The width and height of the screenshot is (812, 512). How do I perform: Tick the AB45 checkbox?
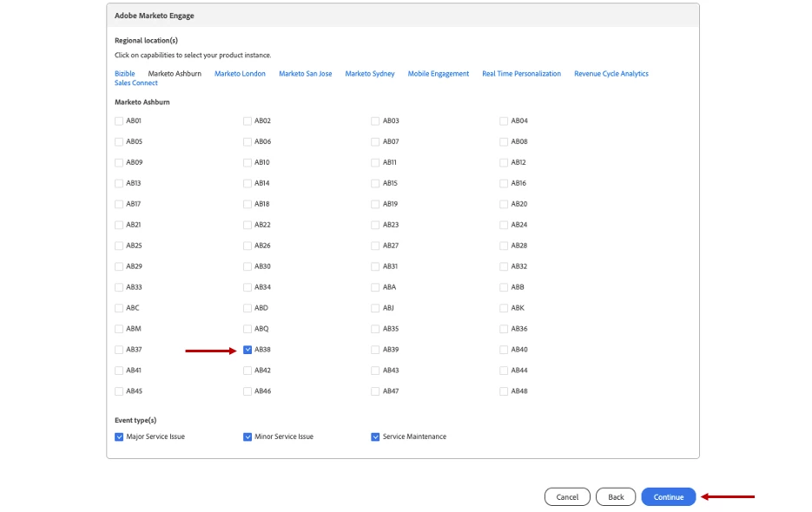click(119, 391)
